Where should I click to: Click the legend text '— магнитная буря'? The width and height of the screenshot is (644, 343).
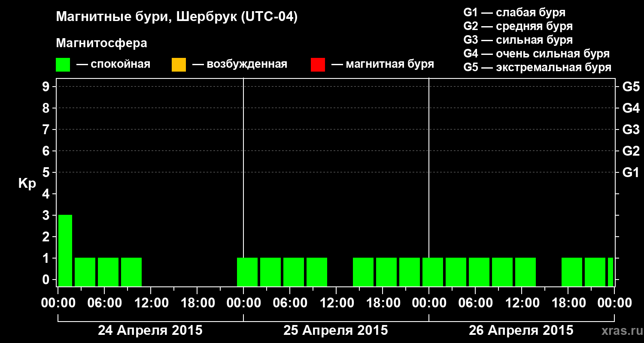coord(383,65)
